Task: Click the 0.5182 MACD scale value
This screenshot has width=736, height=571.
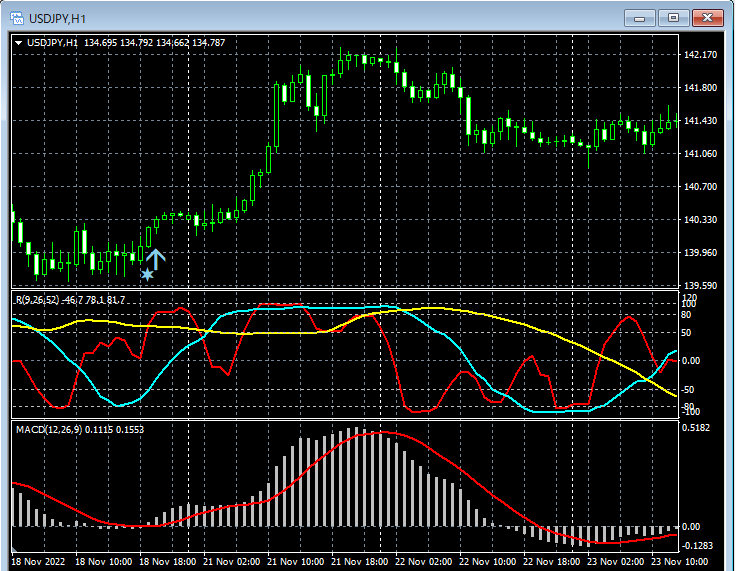Action: (697, 428)
